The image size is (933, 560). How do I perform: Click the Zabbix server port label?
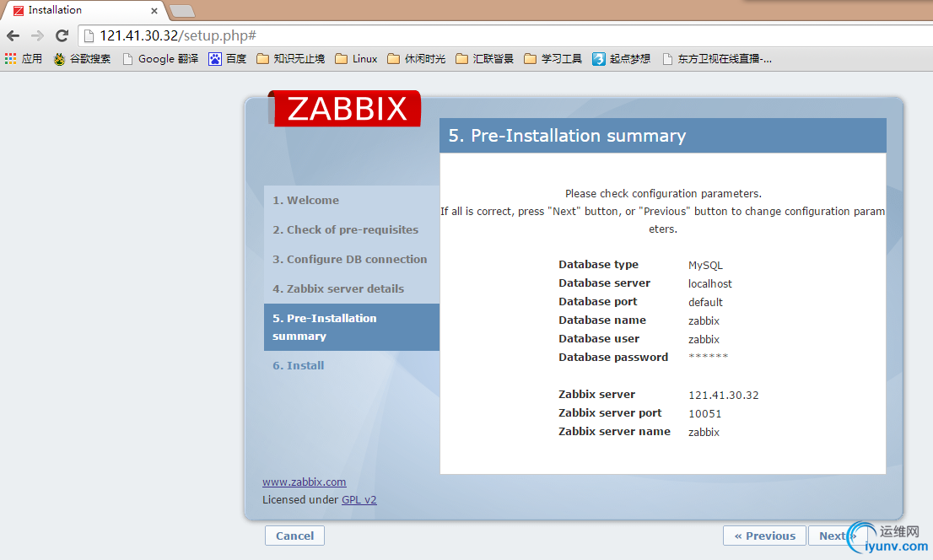click(610, 413)
